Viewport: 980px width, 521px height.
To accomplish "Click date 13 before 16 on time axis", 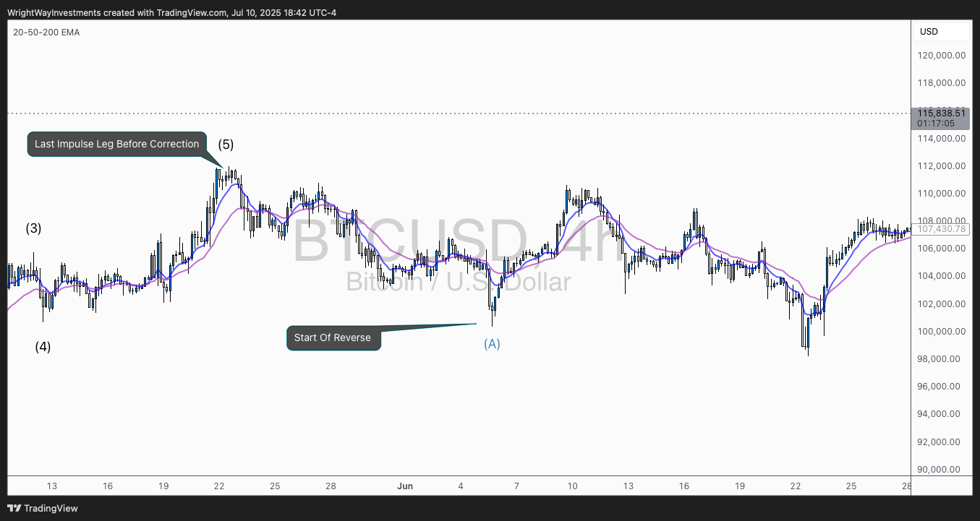I will point(51,486).
